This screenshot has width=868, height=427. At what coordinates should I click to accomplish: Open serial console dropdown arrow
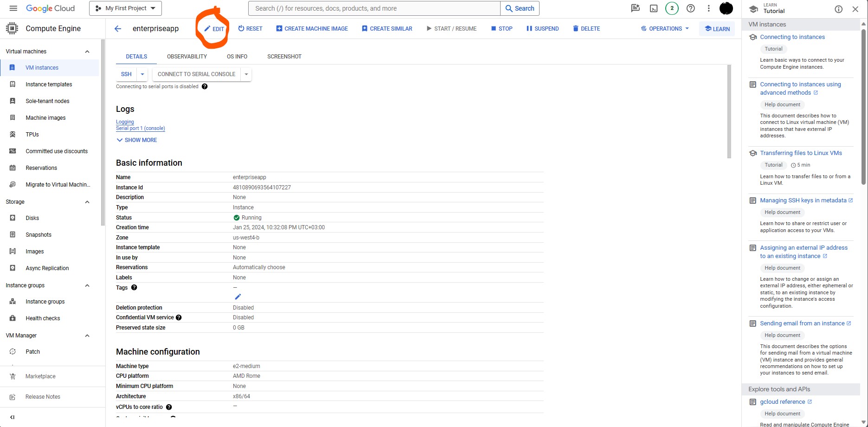(246, 74)
